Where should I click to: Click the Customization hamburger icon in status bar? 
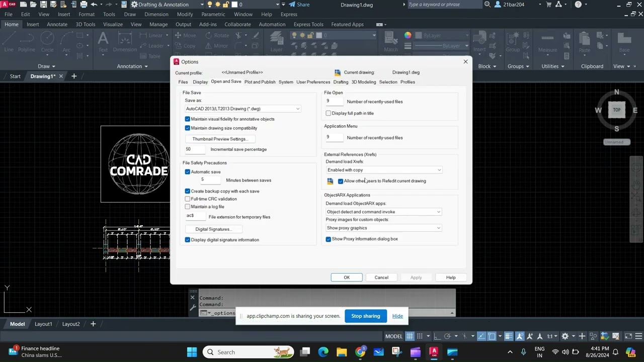click(638, 336)
